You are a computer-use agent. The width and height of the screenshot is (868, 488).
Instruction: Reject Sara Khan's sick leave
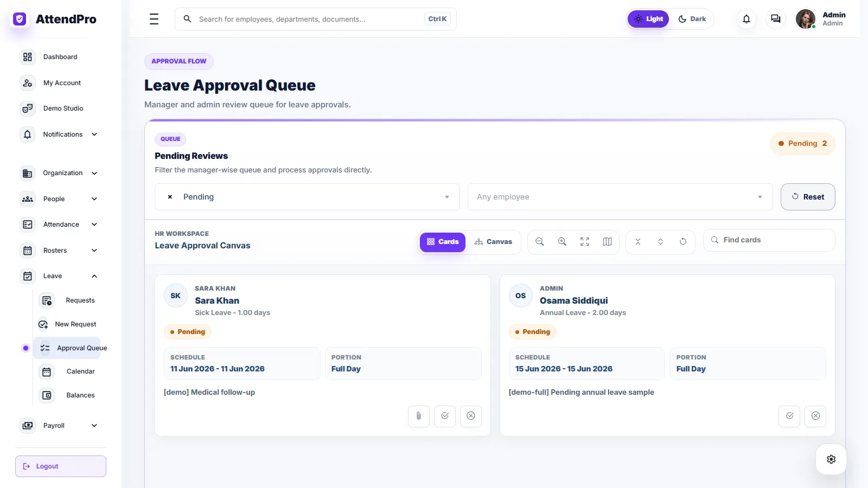[471, 416]
